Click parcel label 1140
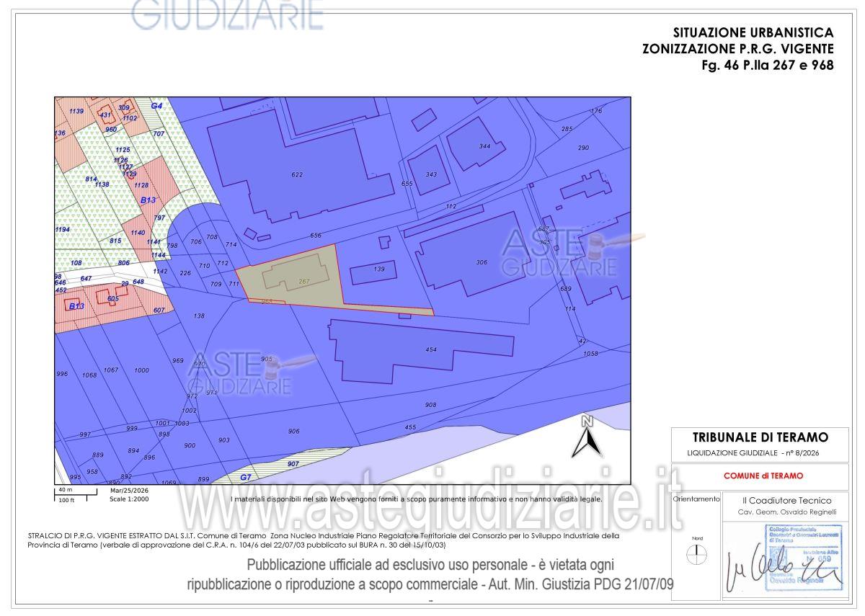Image resolution: width=865 pixels, height=616 pixels. point(138,233)
